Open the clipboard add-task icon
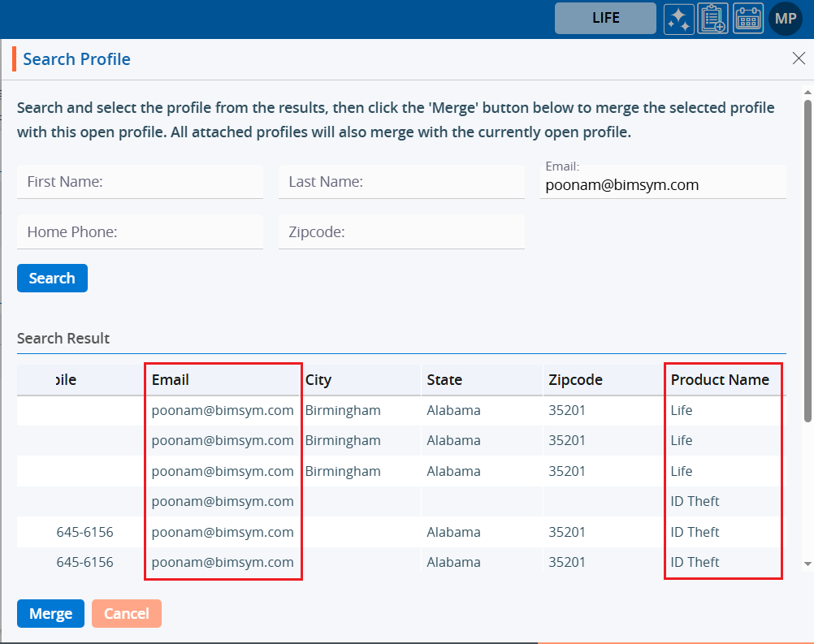 point(713,19)
